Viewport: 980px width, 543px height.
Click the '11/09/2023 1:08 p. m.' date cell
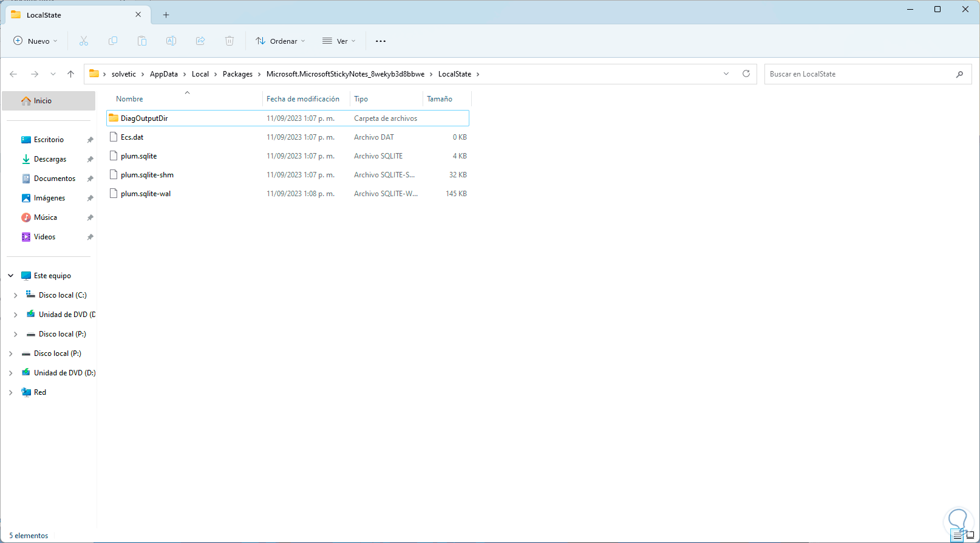tap(301, 194)
